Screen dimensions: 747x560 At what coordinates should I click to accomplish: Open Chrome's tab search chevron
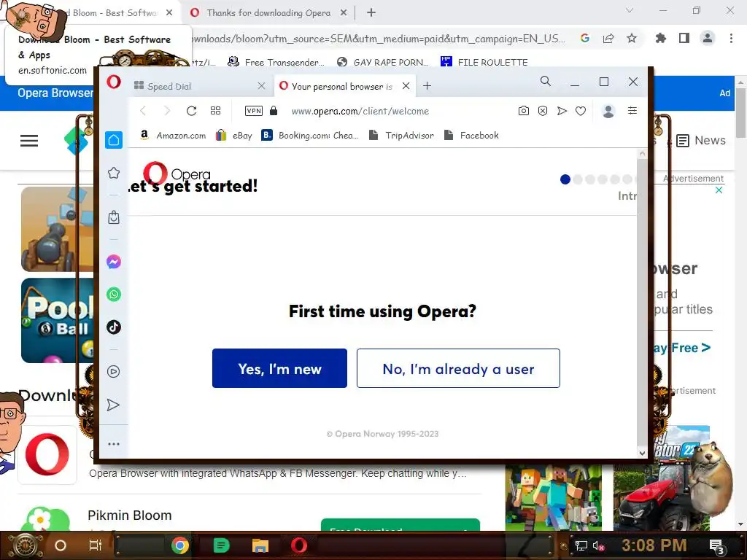click(x=630, y=10)
